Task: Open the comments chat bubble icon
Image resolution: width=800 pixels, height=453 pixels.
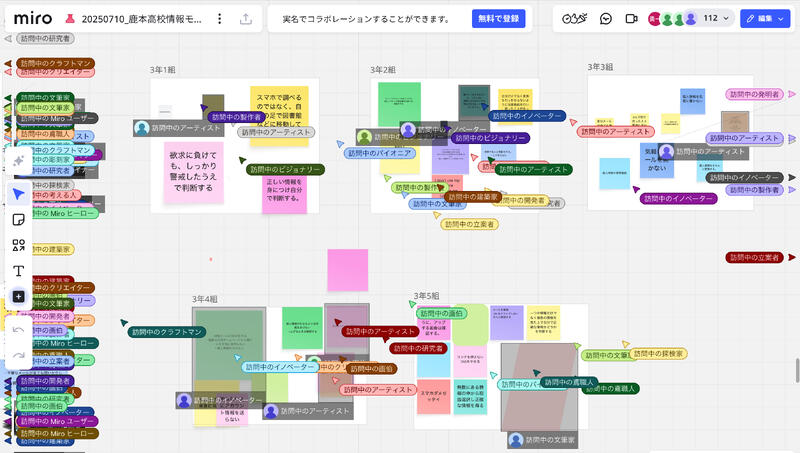Action: coord(606,18)
